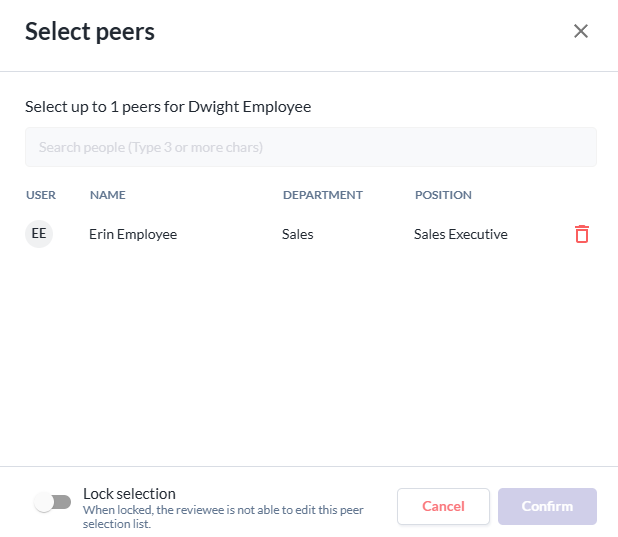Confirm the selected peers
This screenshot has height=537, width=618.
[547, 506]
